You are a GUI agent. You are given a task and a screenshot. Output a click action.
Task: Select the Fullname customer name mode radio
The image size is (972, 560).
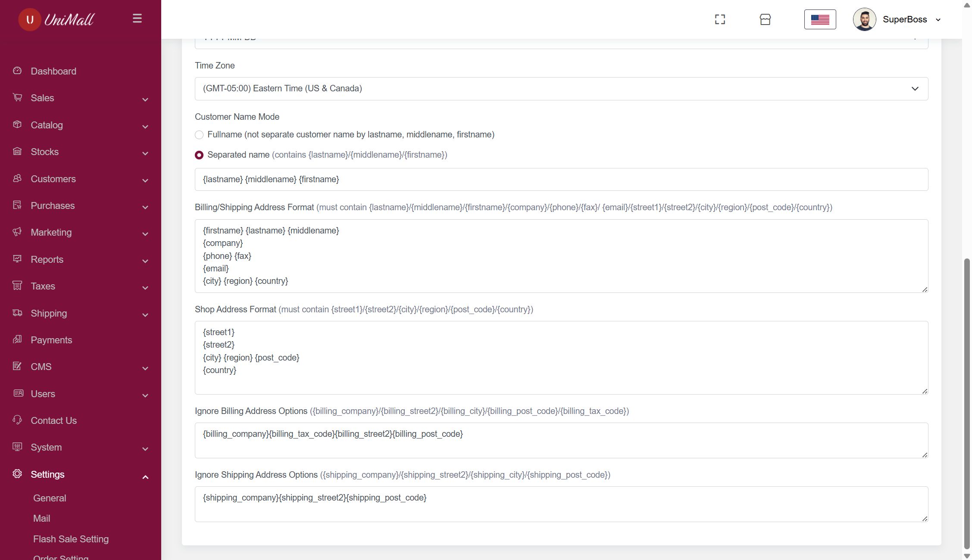pos(199,135)
